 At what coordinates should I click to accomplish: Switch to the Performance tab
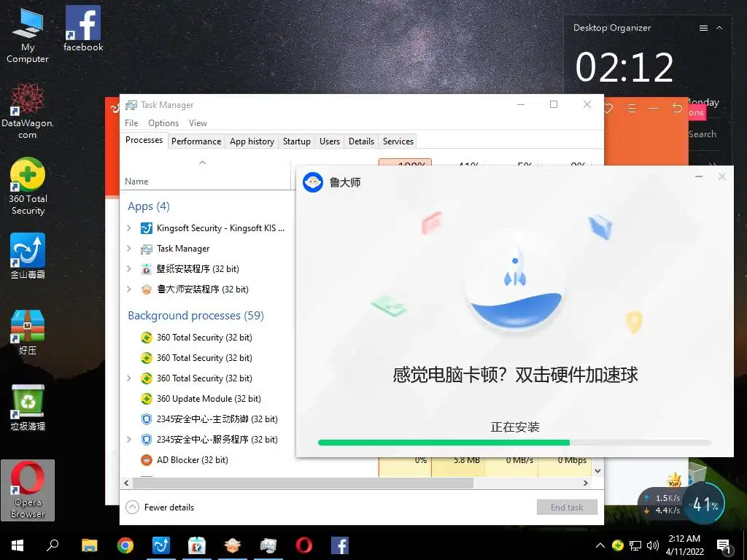pos(196,141)
